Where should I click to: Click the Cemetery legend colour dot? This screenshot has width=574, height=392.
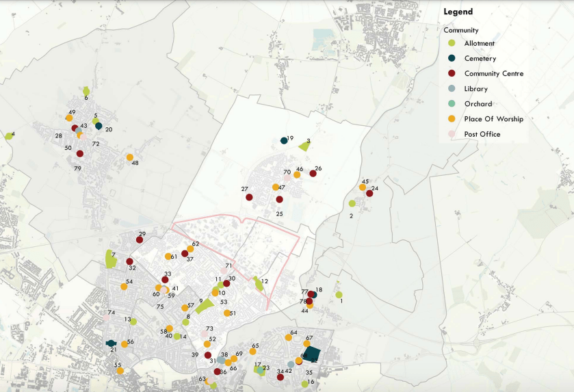[451, 59]
